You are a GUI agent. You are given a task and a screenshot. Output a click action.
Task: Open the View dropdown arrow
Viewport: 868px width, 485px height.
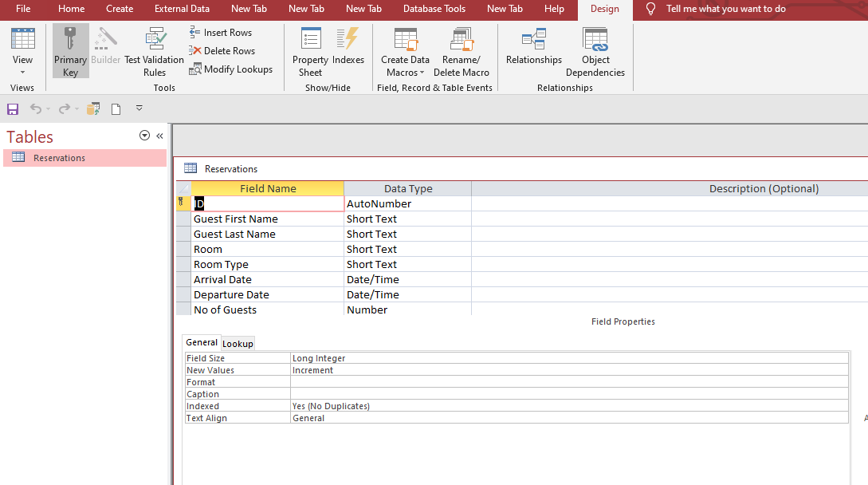[22, 70]
